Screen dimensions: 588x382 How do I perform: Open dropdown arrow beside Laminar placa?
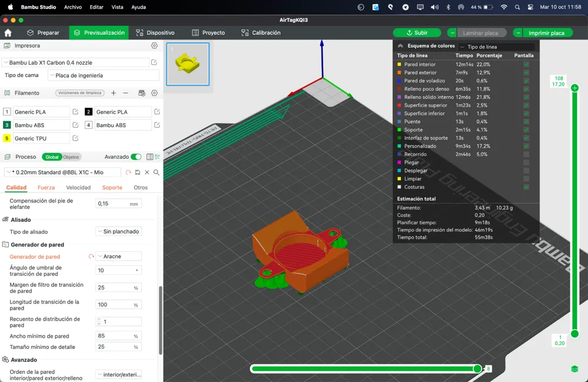(452, 33)
